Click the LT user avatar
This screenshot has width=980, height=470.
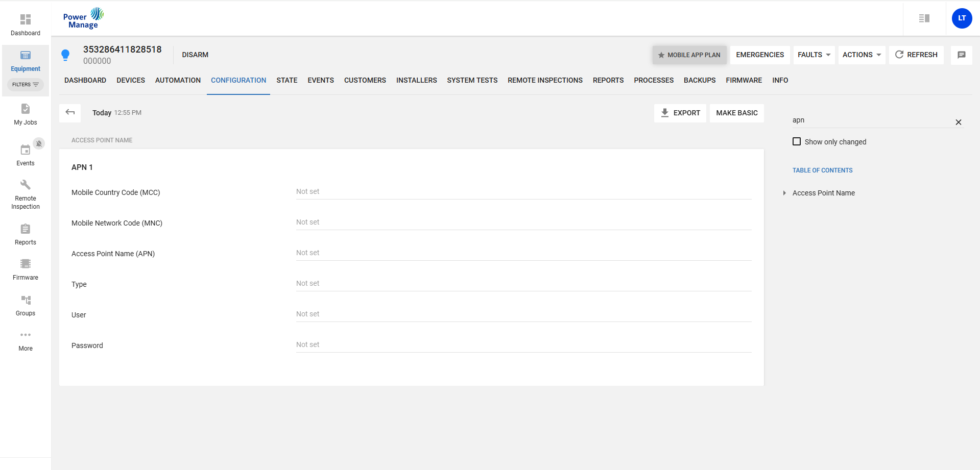[x=962, y=18]
